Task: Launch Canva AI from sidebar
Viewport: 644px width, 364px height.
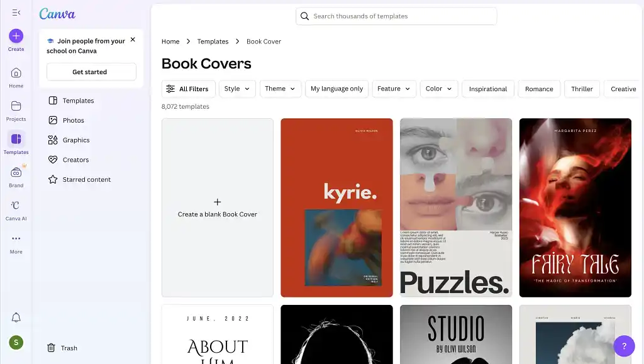Action: pyautogui.click(x=16, y=206)
